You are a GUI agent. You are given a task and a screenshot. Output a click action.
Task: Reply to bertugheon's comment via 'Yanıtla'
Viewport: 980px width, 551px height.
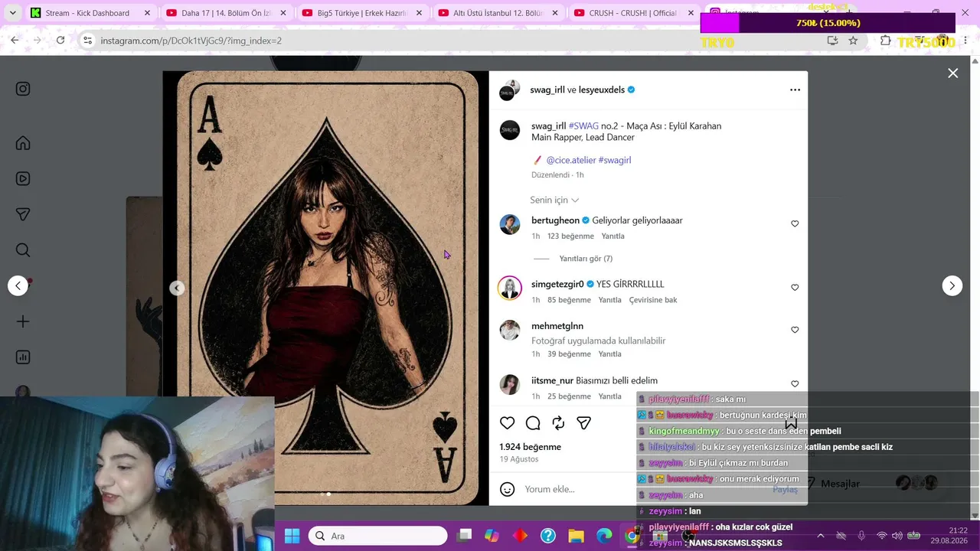(612, 236)
